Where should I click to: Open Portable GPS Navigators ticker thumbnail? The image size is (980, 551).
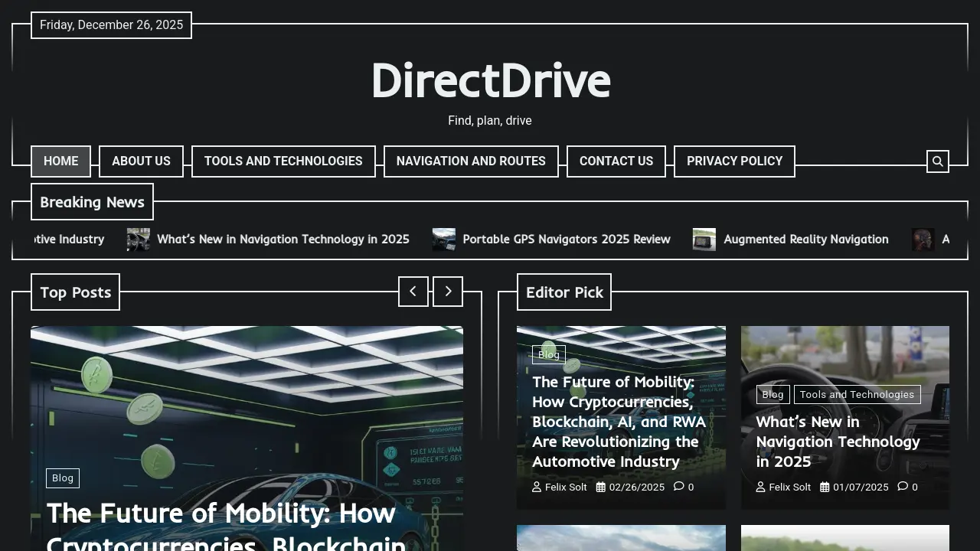444,240
